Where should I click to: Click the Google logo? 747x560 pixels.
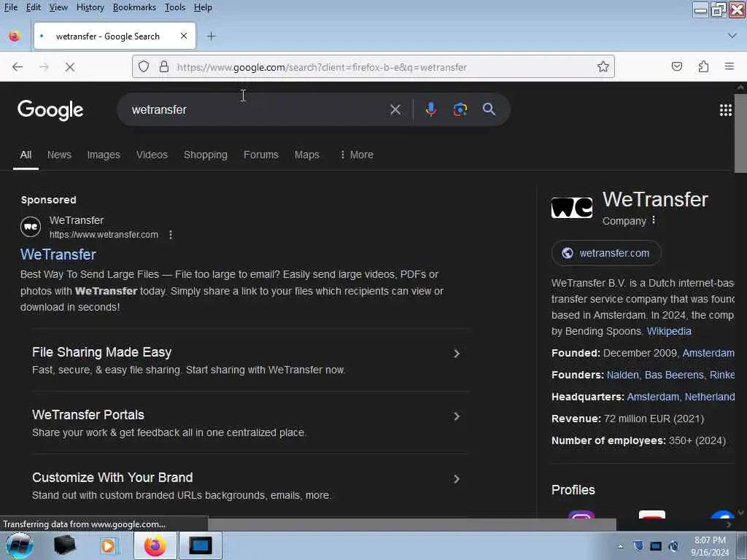[50, 110]
